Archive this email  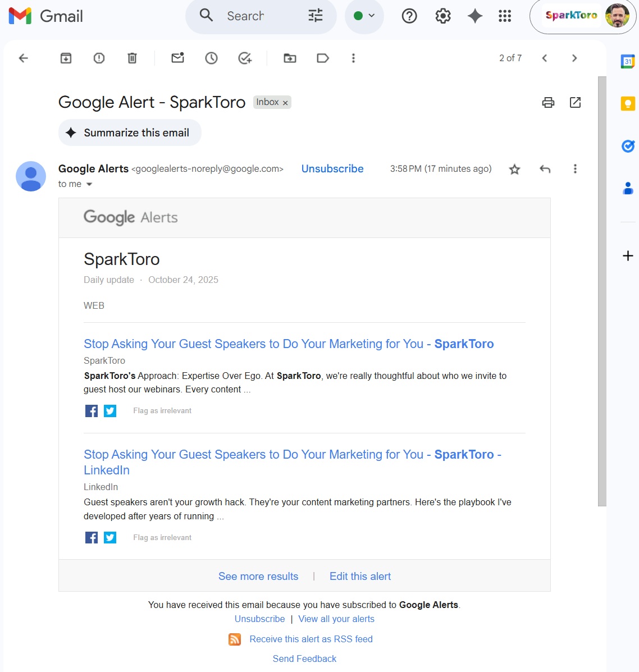coord(66,58)
